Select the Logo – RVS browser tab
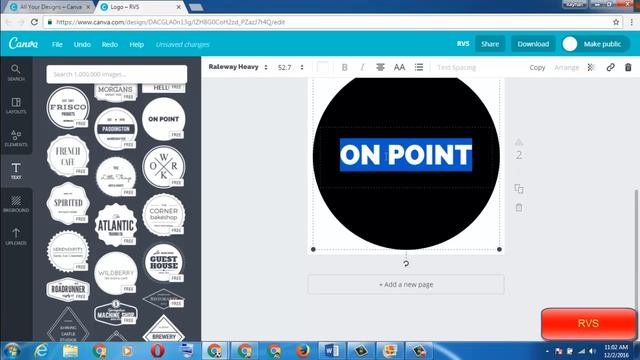Image resolution: width=640 pixels, height=360 pixels. click(141, 7)
